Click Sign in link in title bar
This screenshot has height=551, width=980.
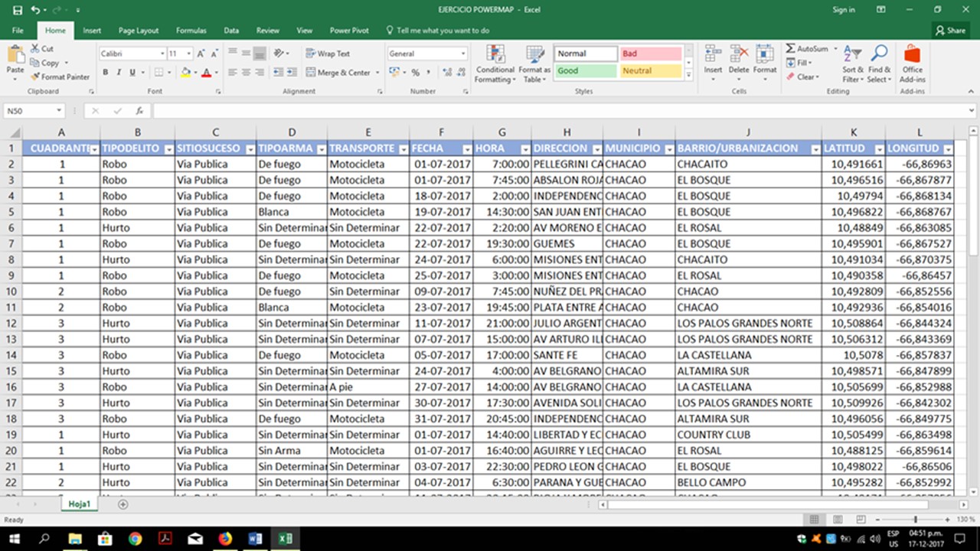point(843,9)
